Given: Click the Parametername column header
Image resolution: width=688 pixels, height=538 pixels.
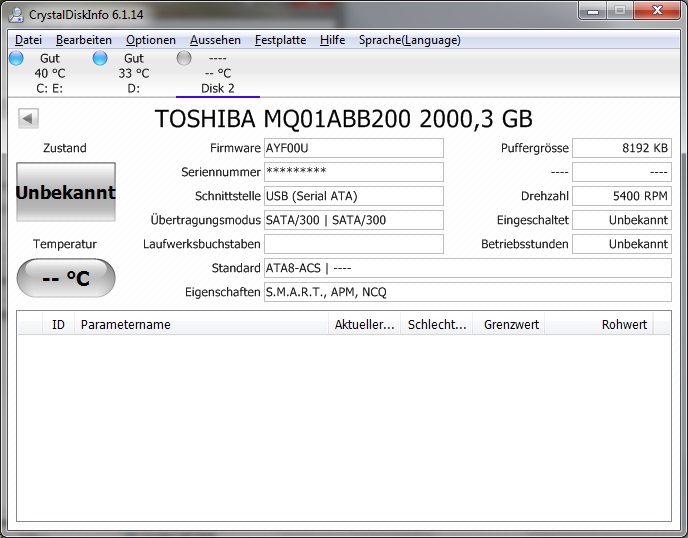Looking at the screenshot, I should [x=201, y=324].
